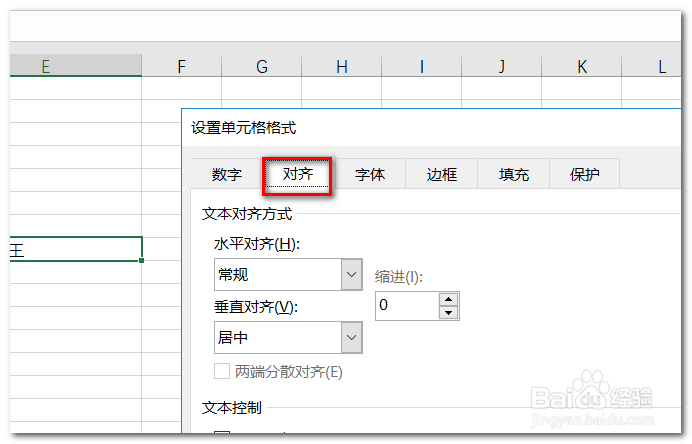
Task: Switch to the 字体 tab
Action: (x=370, y=174)
